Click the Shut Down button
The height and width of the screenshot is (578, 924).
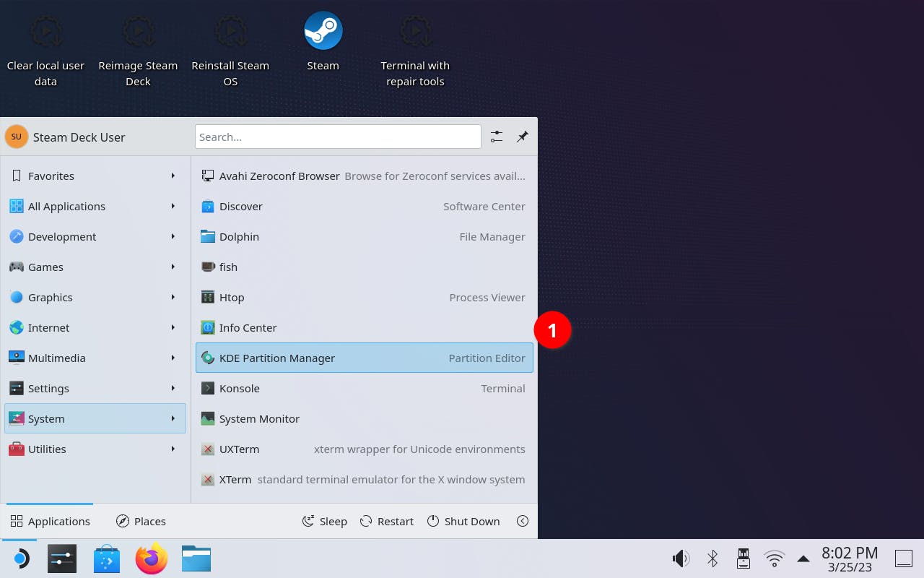pyautogui.click(x=463, y=521)
